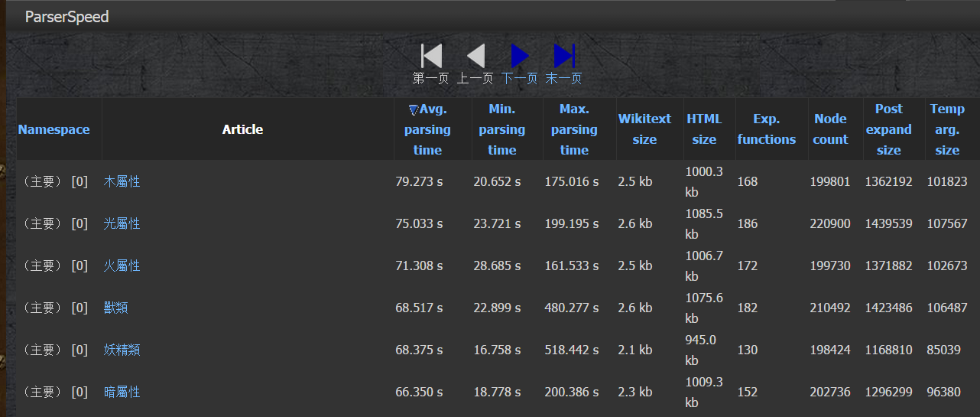980x417 pixels.
Task: Open the 木屬性 article link
Action: pyautogui.click(x=122, y=181)
